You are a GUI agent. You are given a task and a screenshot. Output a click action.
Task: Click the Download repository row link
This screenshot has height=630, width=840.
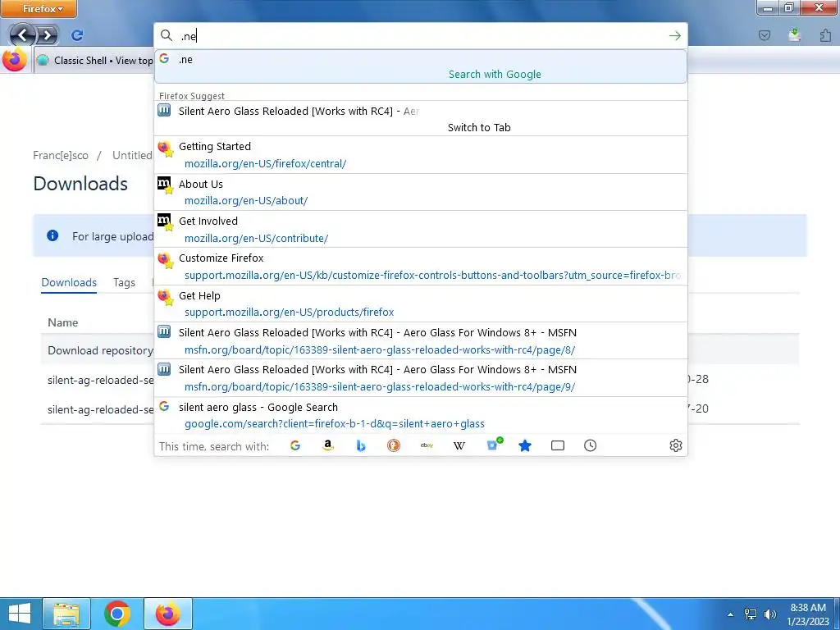100,350
